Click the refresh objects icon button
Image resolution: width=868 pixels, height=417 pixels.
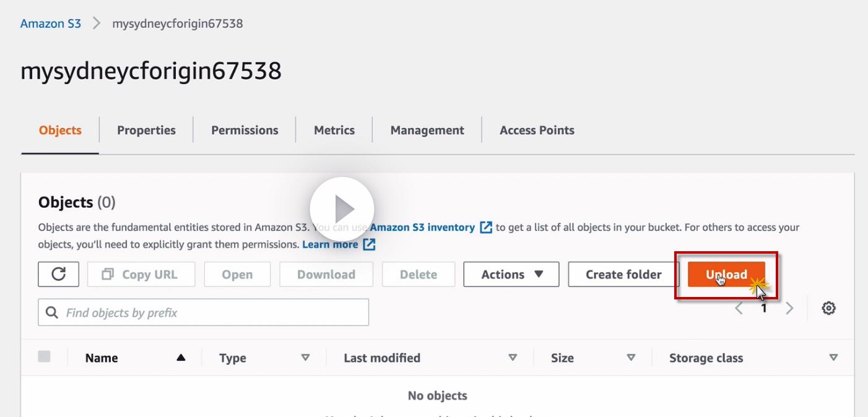58,274
